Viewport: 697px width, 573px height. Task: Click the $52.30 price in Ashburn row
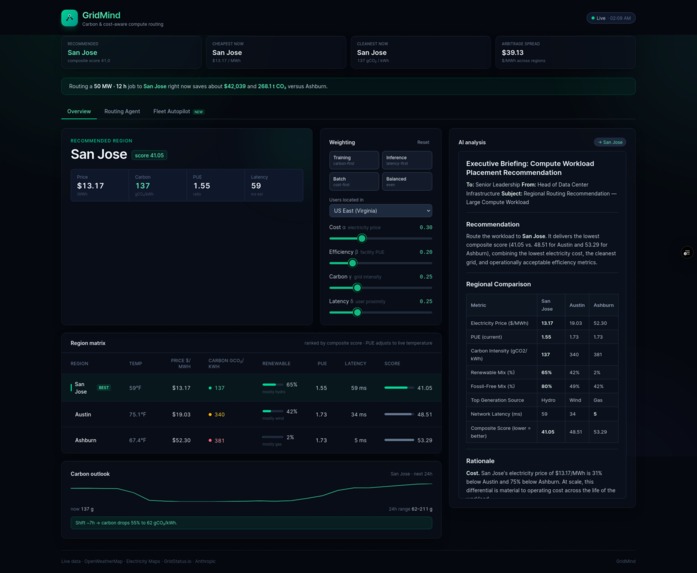(x=181, y=440)
